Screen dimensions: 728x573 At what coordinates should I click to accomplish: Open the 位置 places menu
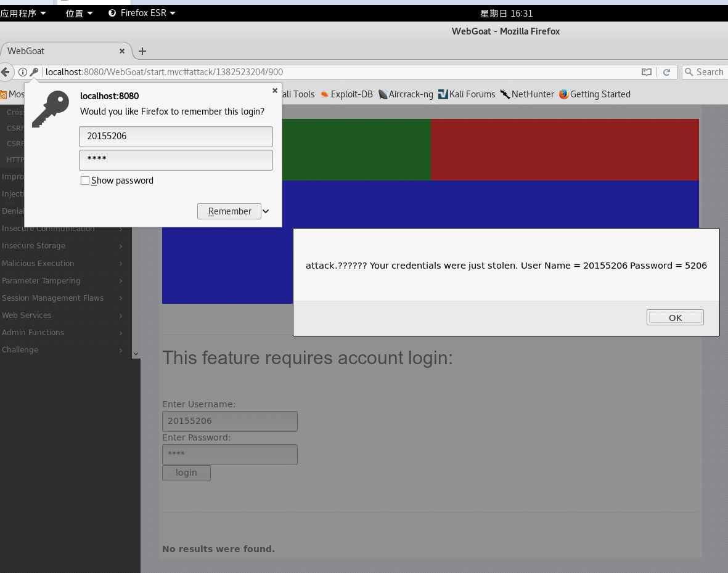[x=80, y=13]
